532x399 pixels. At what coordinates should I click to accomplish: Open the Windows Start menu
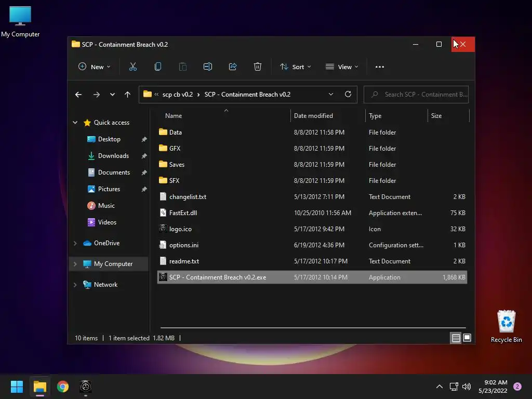point(17,387)
